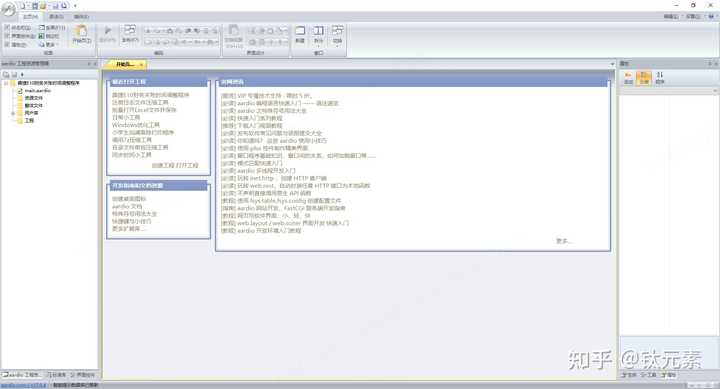The width and height of the screenshot is (720, 389).
Task: Click save icon in project explorer toolbar
Action: pyautogui.click(x=14, y=74)
